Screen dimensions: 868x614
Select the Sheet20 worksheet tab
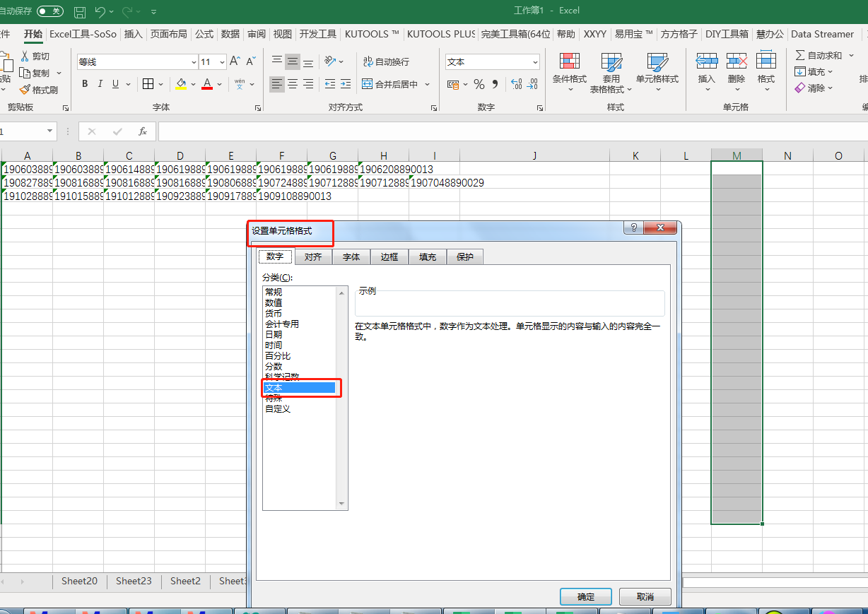coord(79,581)
